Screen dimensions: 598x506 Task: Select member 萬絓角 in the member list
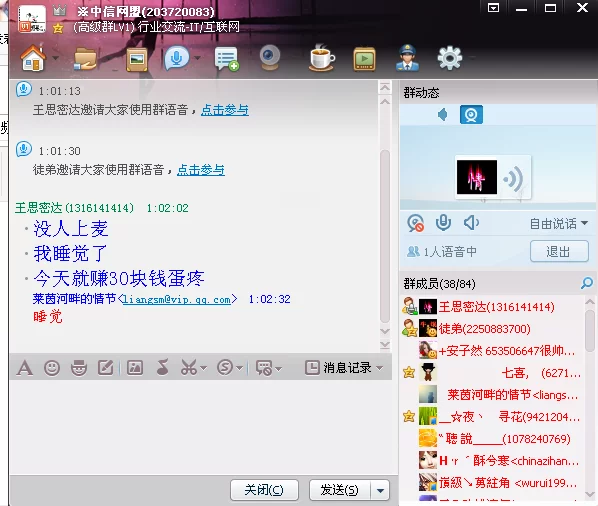coord(492,483)
